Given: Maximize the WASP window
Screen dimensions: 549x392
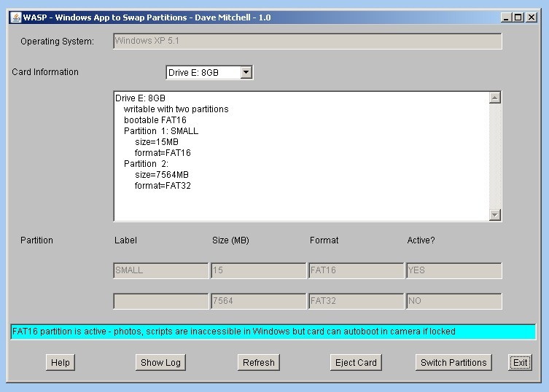Looking at the screenshot, I should click(x=518, y=17).
